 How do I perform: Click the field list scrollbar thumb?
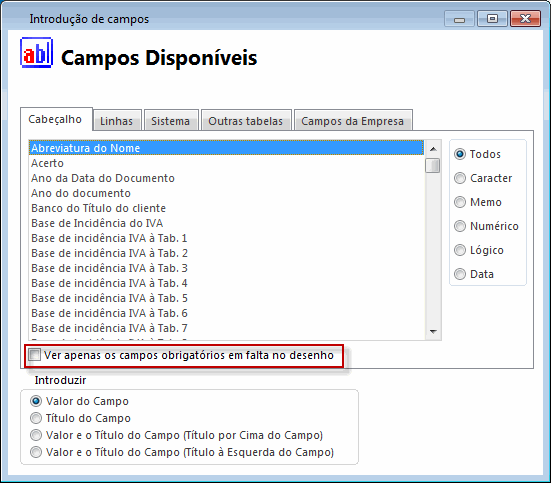pos(433,166)
